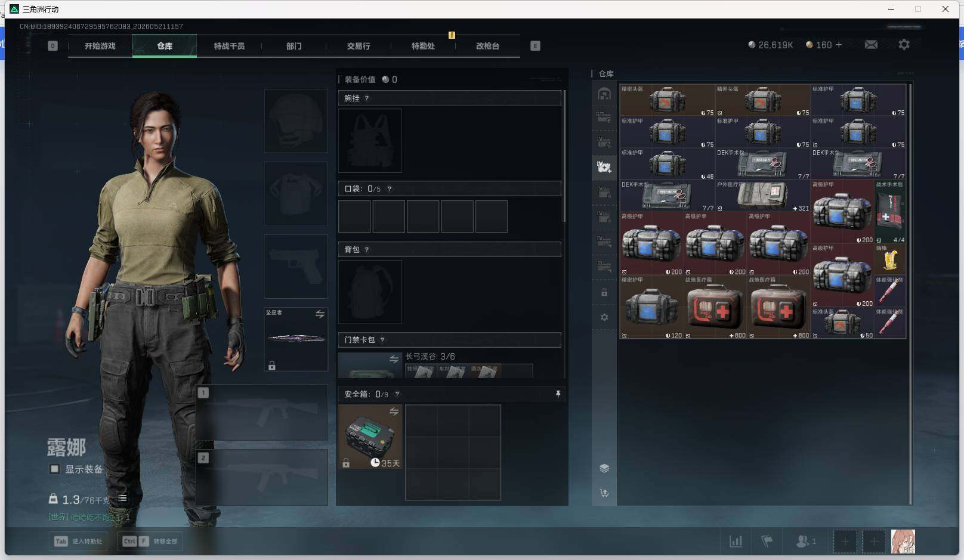Viewport: 964px width, 560px height.
Task: Open the friends list icon showing 1
Action: [805, 542]
